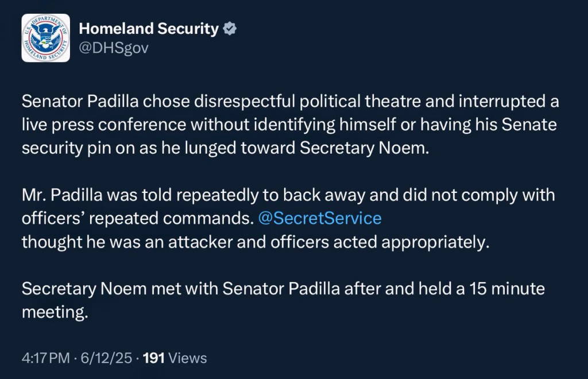Click the words 'Secretary Noem' in first paragraph
588x379 pixels.
coord(364,148)
